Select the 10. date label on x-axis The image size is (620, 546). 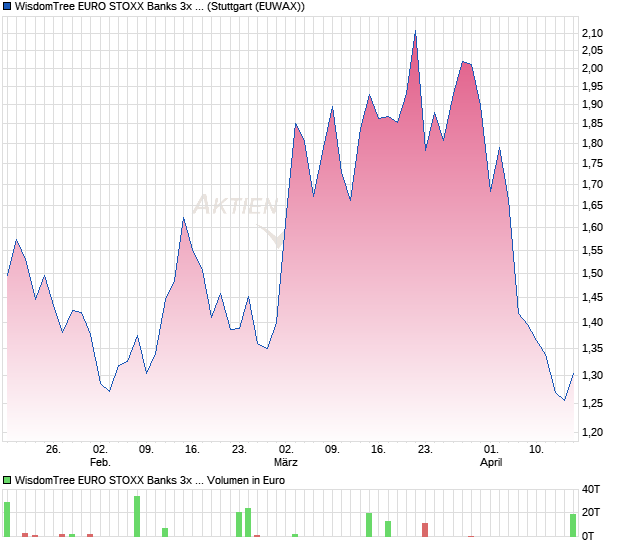coord(537,450)
